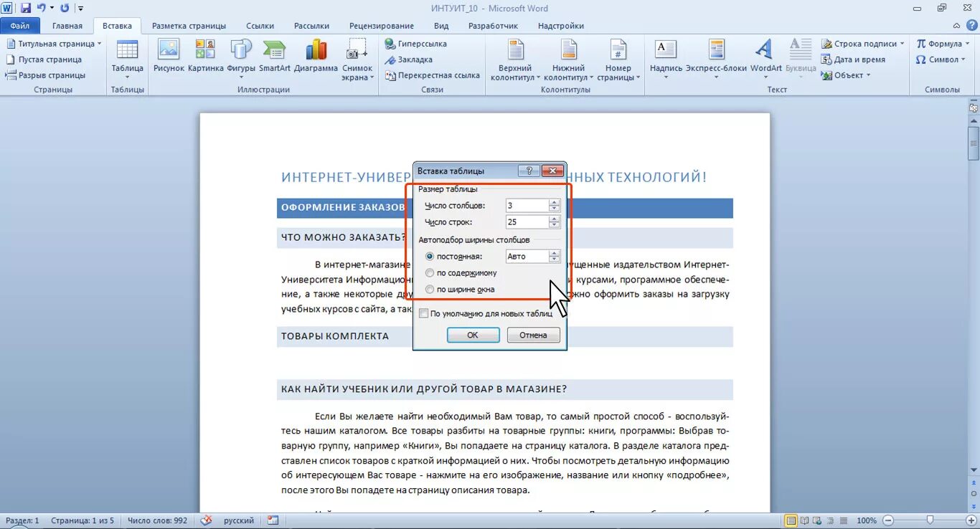980x529 pixels.
Task: Switch to the Ссылки tab
Action: pos(260,26)
